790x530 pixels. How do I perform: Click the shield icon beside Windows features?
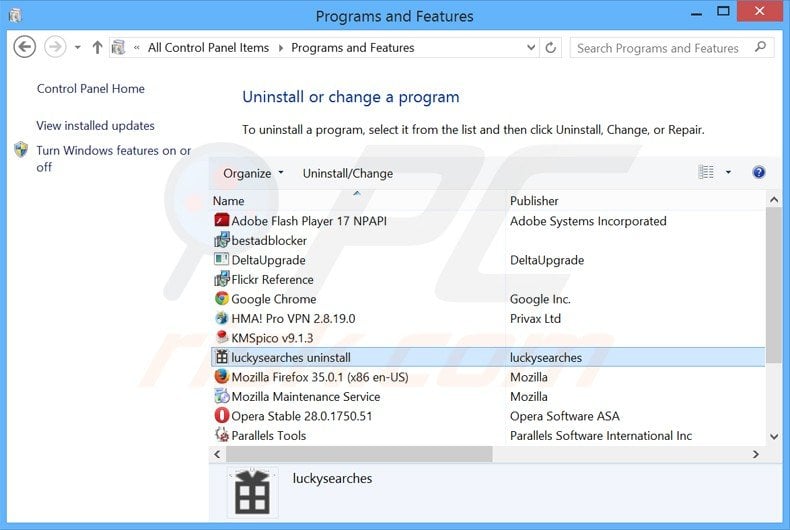pos(21,150)
